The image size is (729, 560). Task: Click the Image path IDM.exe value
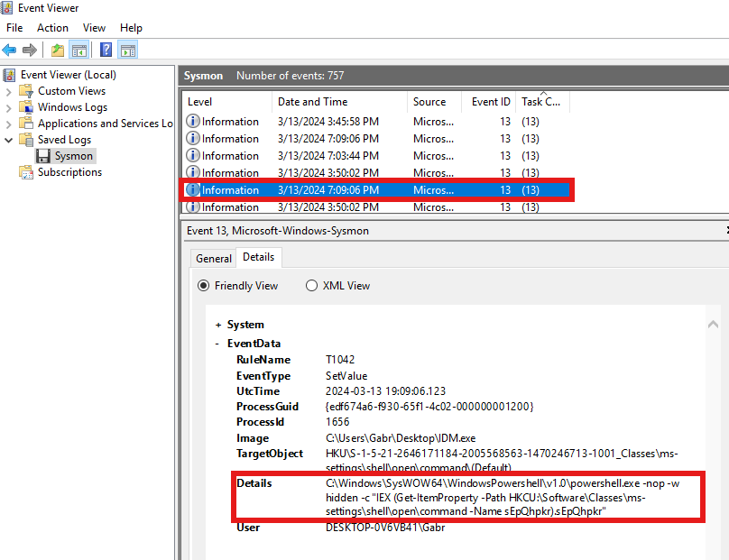(401, 438)
